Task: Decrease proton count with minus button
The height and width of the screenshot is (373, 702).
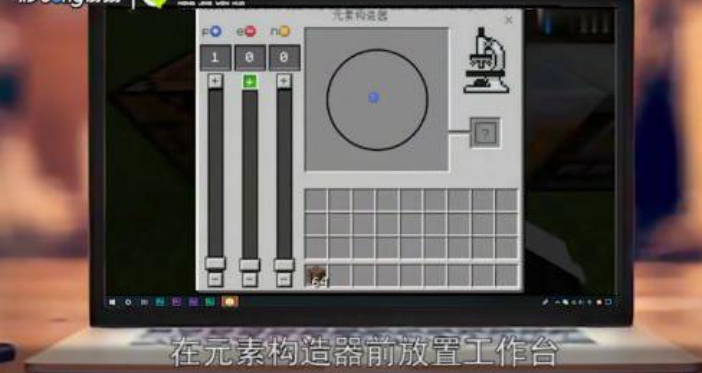Action: (x=215, y=280)
